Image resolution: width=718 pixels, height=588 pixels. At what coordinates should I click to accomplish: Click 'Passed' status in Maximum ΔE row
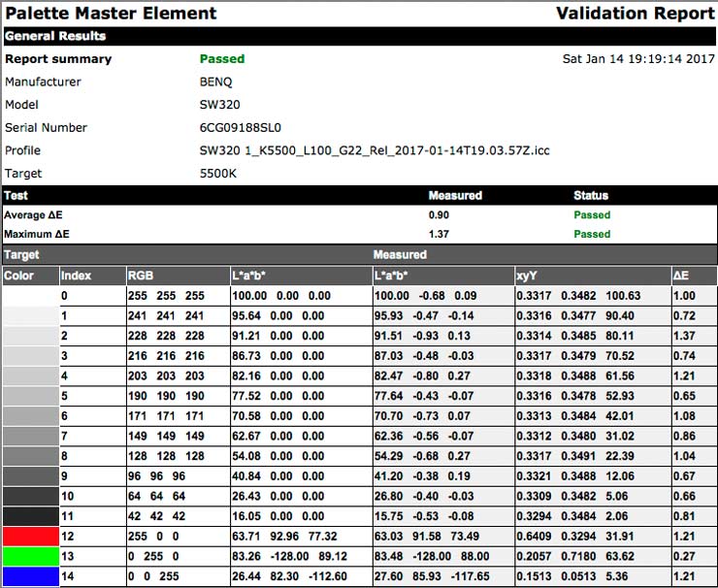(x=592, y=235)
